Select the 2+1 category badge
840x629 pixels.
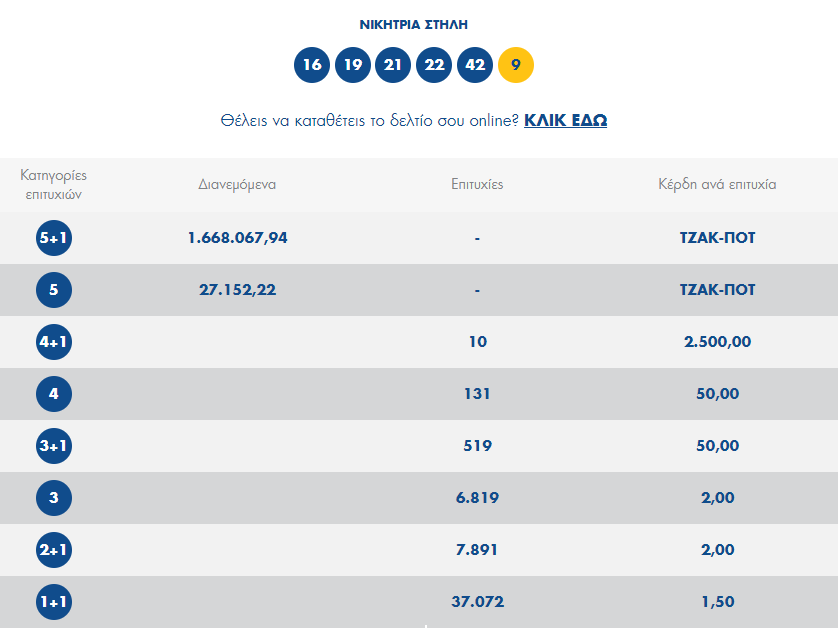[53, 550]
